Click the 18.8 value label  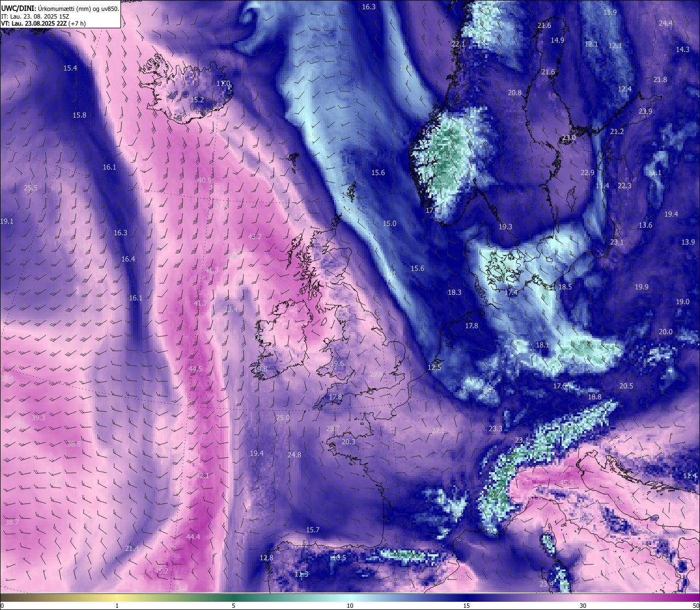(x=594, y=397)
